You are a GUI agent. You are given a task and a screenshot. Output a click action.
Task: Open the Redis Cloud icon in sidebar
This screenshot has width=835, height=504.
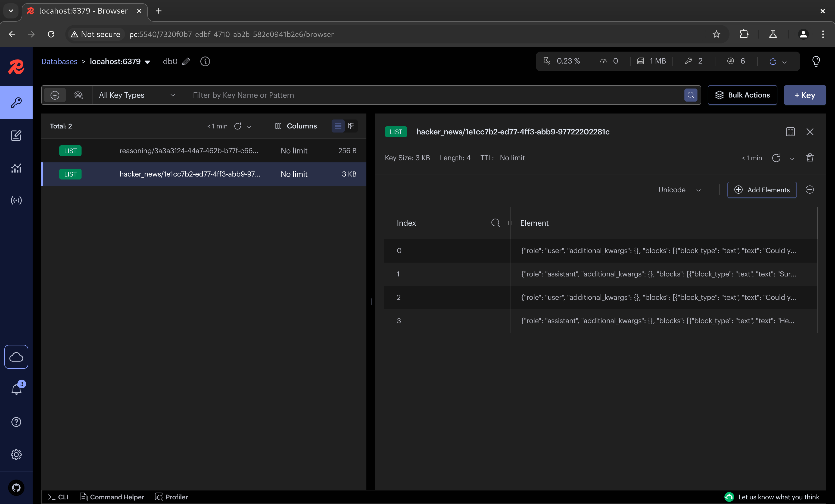16,357
